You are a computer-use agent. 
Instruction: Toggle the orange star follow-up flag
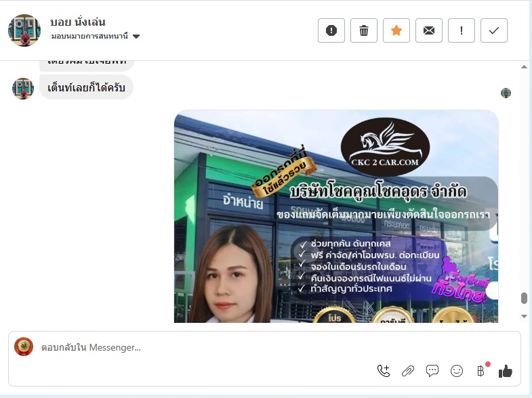(396, 30)
